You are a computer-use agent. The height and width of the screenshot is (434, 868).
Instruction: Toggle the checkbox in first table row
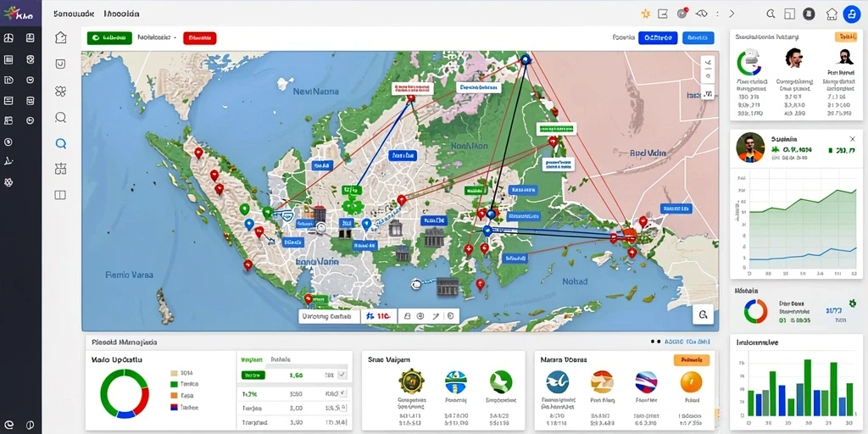[x=342, y=376]
